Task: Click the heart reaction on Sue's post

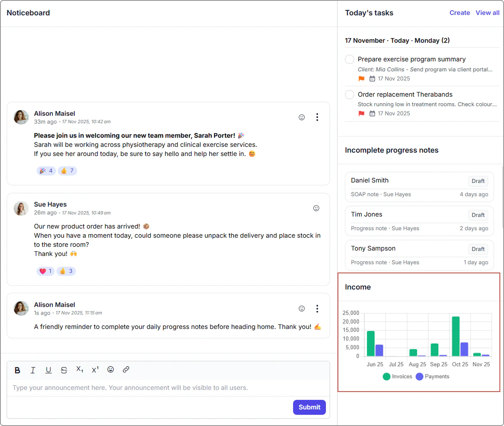Action: click(46, 271)
